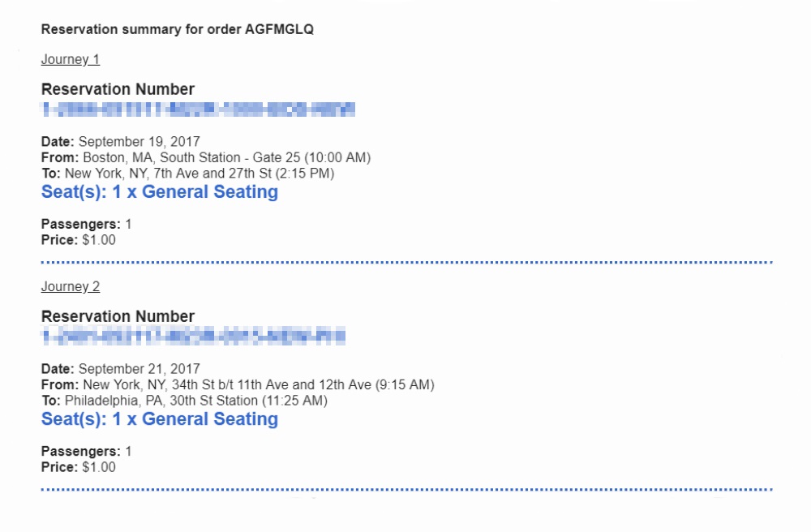Image resolution: width=811 pixels, height=532 pixels.
Task: Click the Journey 1 underlined heading
Action: coord(71,59)
